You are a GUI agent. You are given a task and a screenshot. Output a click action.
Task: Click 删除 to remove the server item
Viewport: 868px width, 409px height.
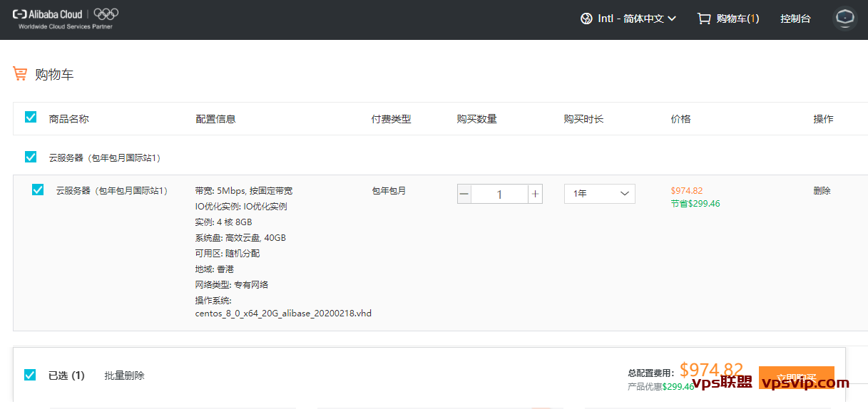(x=822, y=190)
